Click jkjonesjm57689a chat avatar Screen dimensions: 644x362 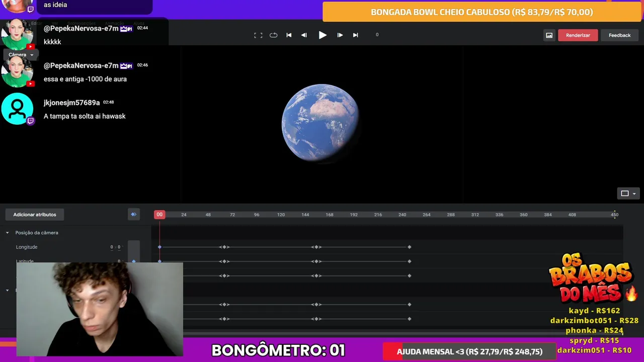point(17,109)
